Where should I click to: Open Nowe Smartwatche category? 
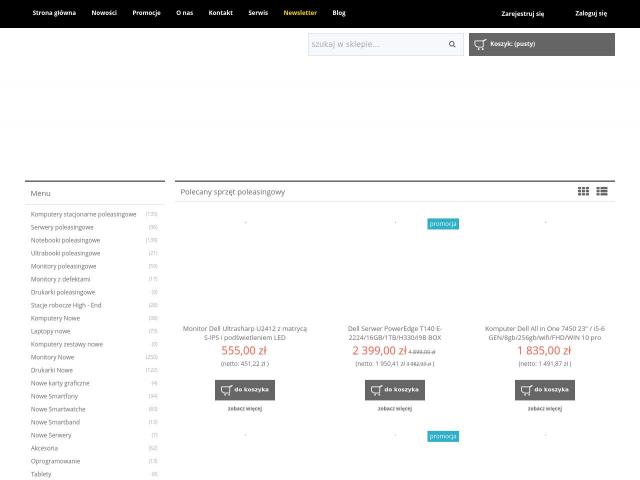point(58,409)
